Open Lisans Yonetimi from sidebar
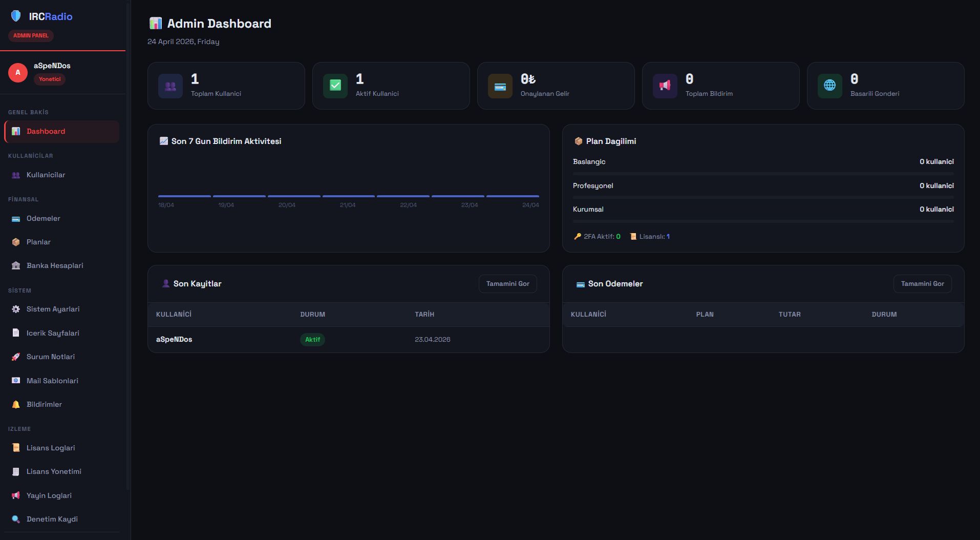 [54, 472]
